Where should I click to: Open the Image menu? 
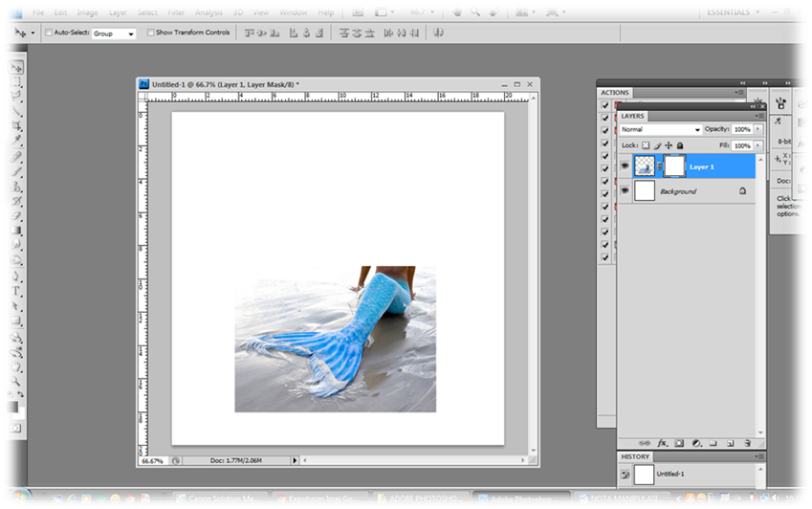point(88,12)
